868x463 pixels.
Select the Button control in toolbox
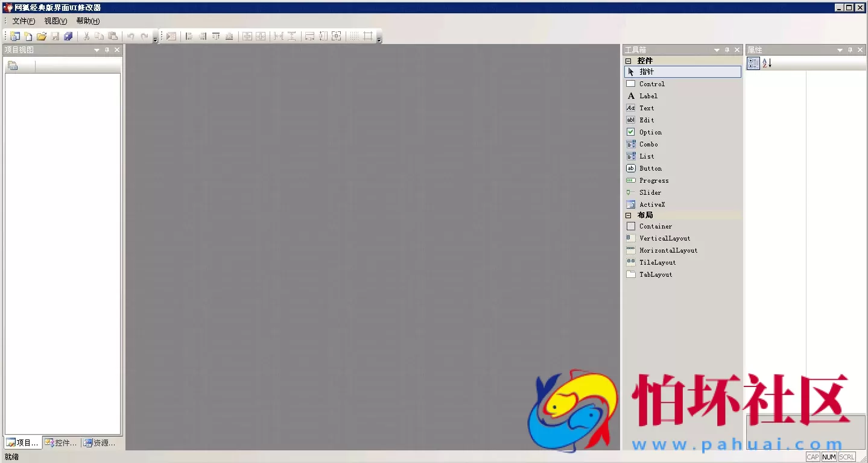(650, 168)
